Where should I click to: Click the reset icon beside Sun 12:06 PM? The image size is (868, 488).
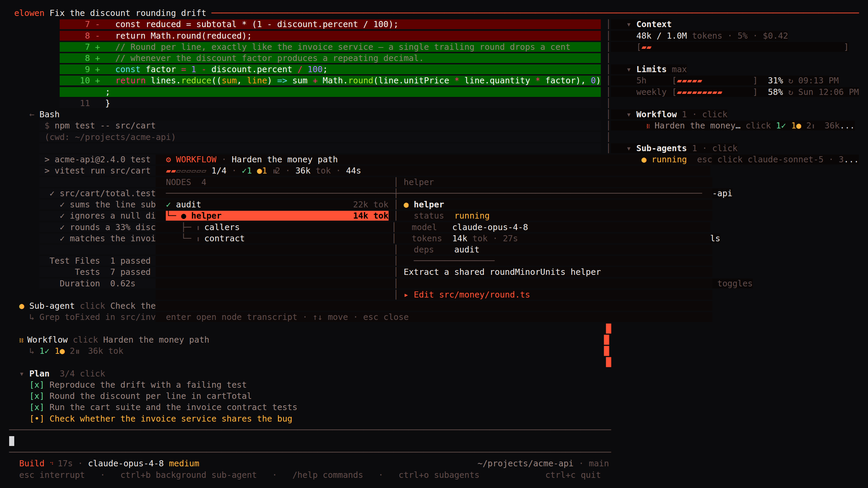tap(791, 92)
